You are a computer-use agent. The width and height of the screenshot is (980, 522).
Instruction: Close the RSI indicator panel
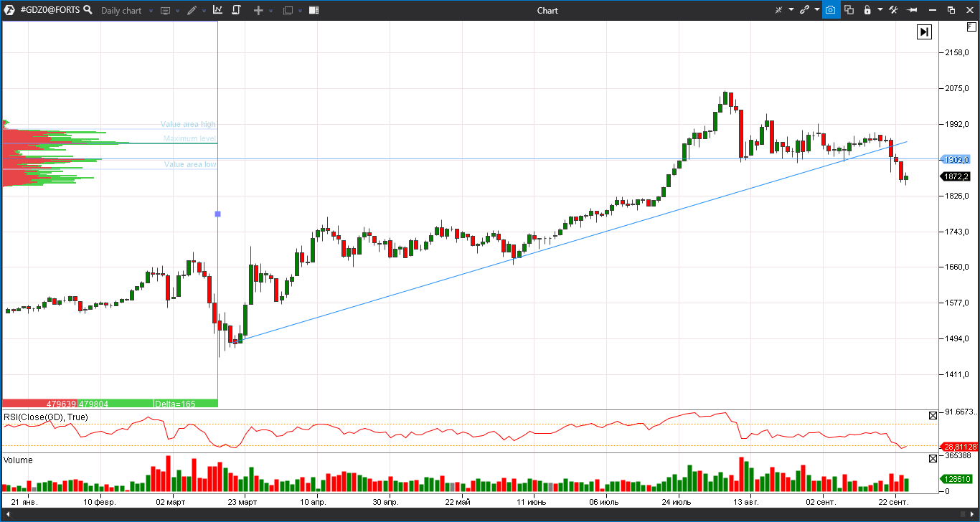[933, 416]
